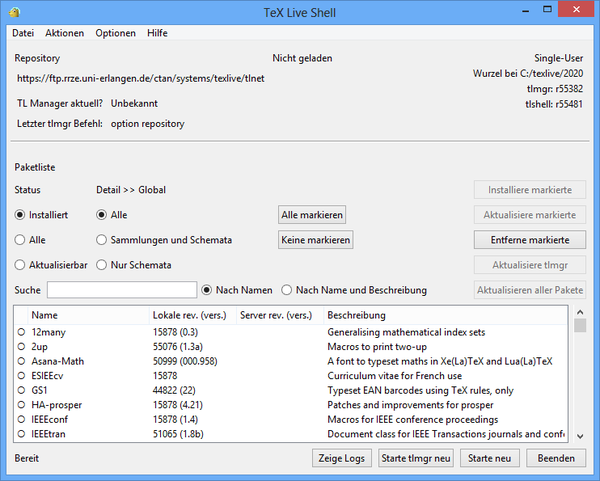The width and height of the screenshot is (600, 481).
Task: Click the Beschreibung column header
Action: pos(446,315)
